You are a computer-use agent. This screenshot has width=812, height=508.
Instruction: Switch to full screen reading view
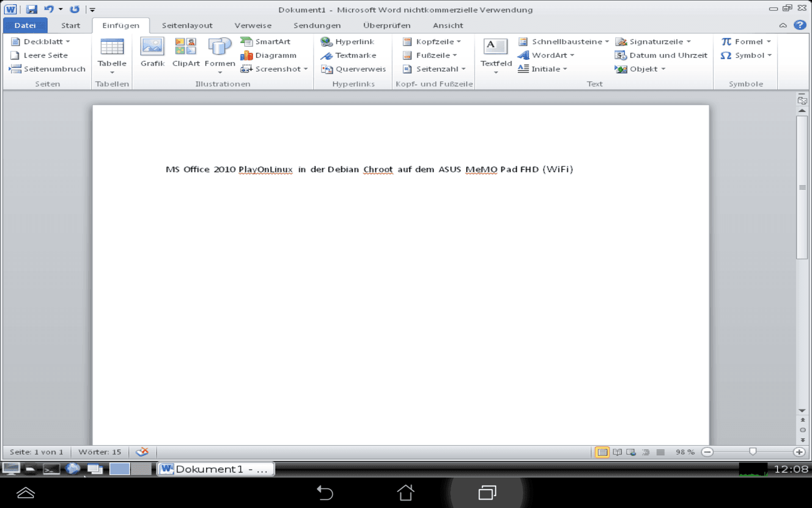pyautogui.click(x=617, y=452)
